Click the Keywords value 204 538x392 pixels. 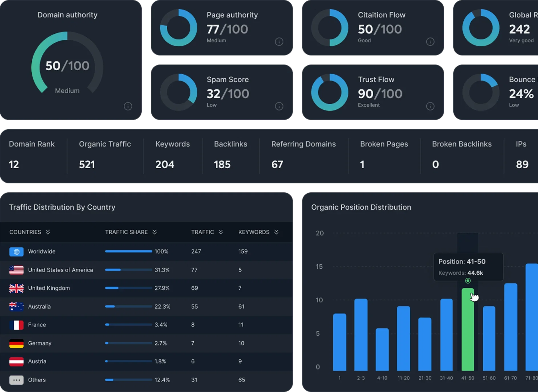pos(165,164)
